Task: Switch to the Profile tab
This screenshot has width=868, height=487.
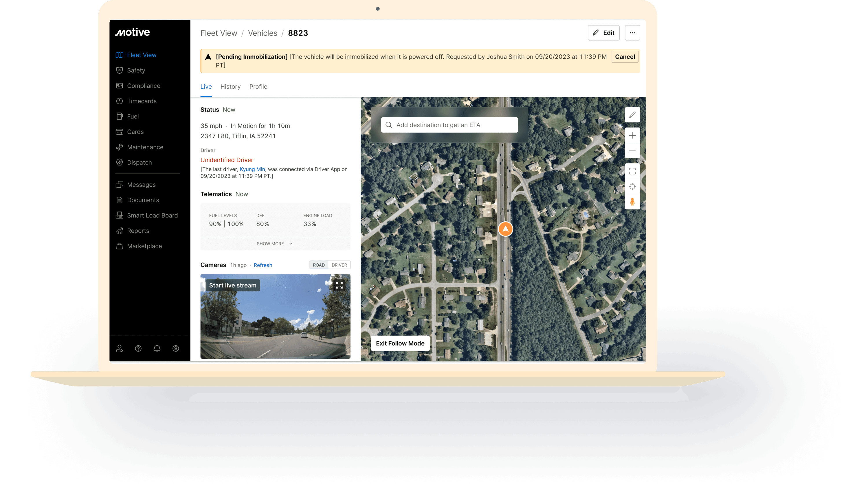Action: point(258,87)
